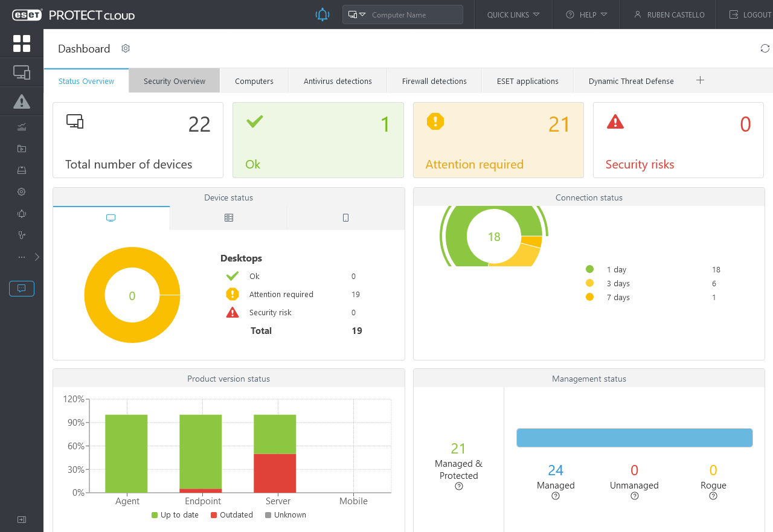Click the Ok row in Desktops legend
The height and width of the screenshot is (532, 773).
pos(292,277)
